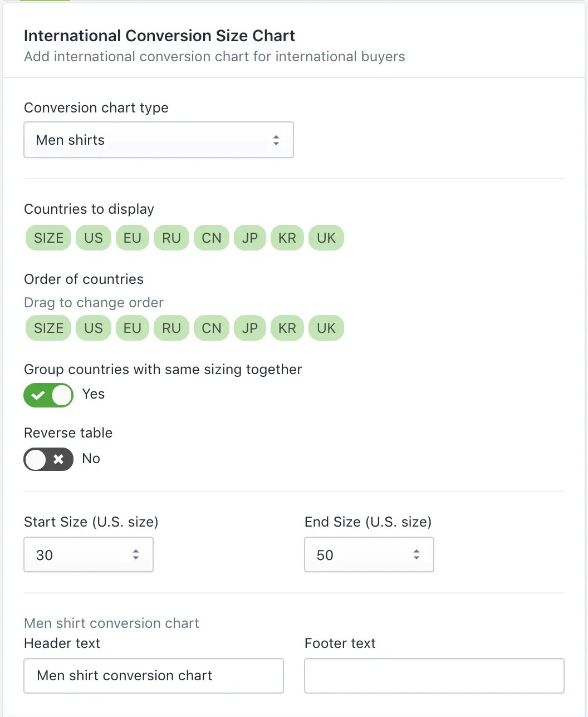588x717 pixels.
Task: Deselect RU in Countries to display
Action: pos(171,238)
